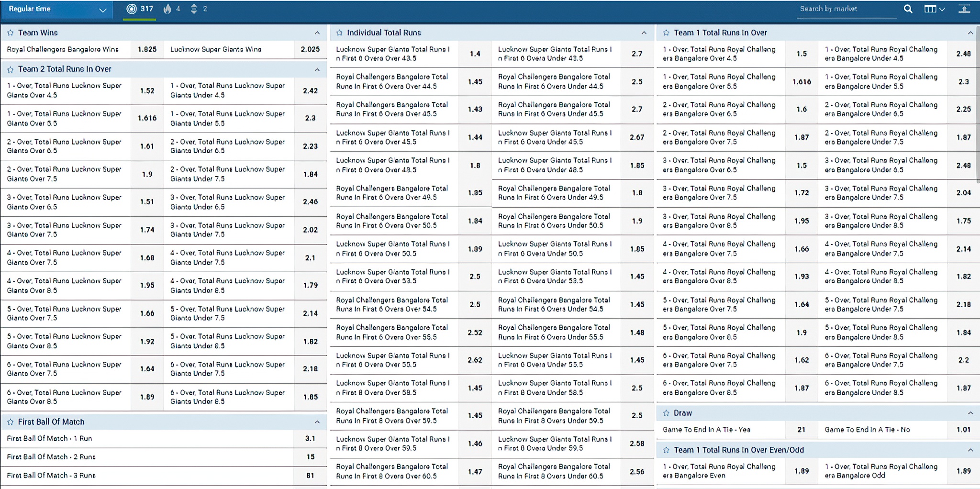Screen dimensions: 980x489
Task: Open the column layout selector
Action: point(935,9)
